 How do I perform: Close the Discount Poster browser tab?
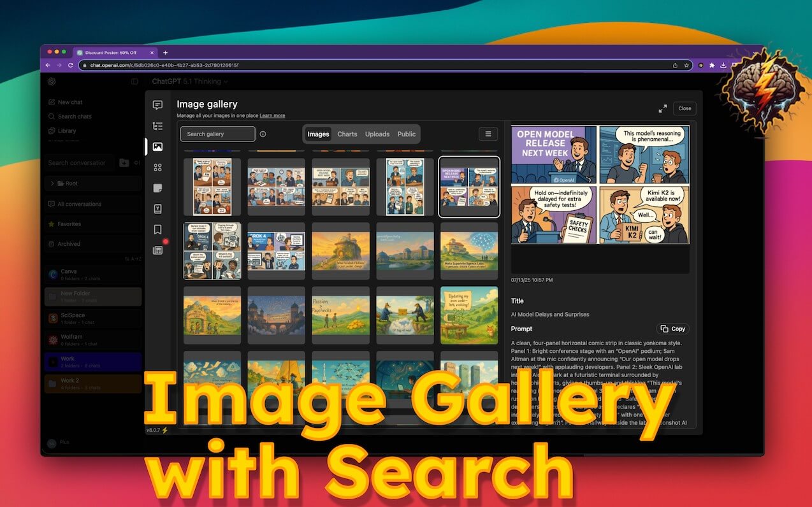click(151, 52)
